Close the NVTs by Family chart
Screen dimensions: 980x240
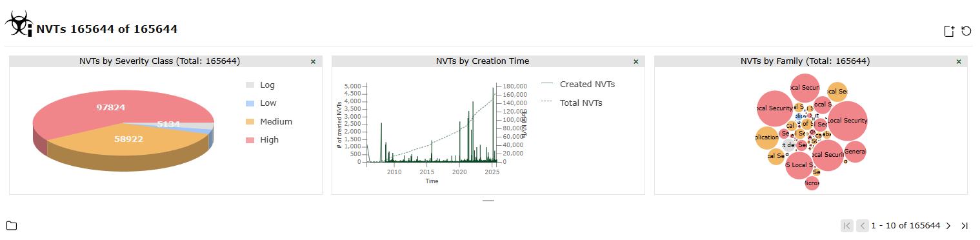tap(958, 61)
